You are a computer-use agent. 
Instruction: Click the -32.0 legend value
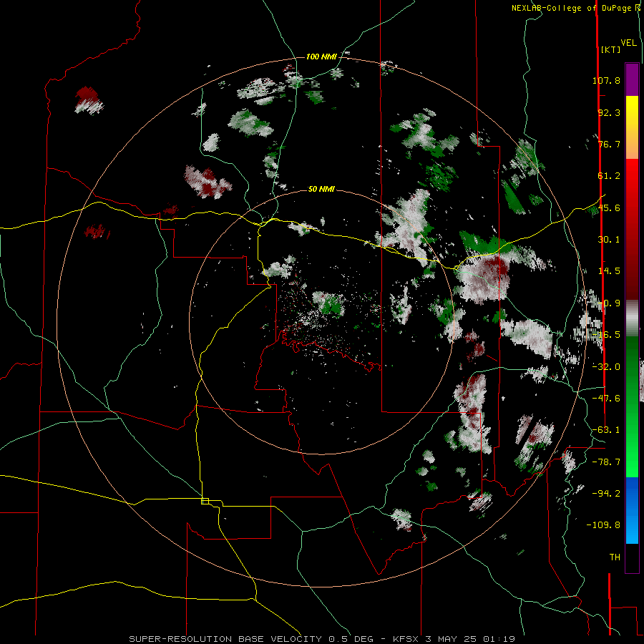coord(606,367)
